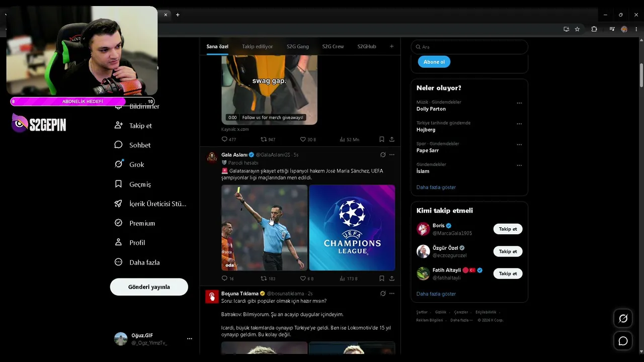Ask Grok about the Boşuna Tıklama post

(x=383, y=294)
